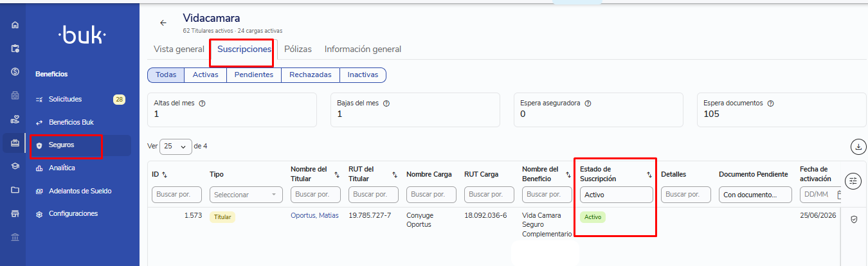Open Analítica in the sidebar
The width and height of the screenshot is (868, 266).
[62, 168]
